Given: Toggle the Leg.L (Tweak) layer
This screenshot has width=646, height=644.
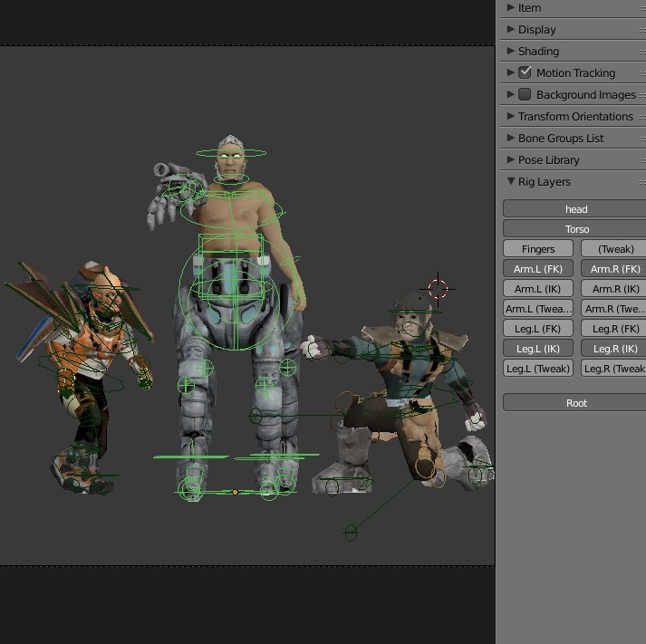Looking at the screenshot, I should pos(538,368).
